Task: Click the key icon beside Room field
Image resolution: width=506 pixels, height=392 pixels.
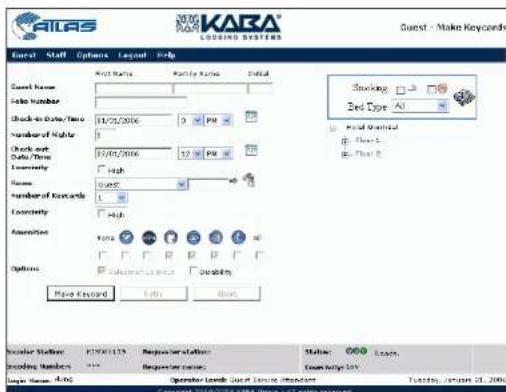Action: coord(249,180)
